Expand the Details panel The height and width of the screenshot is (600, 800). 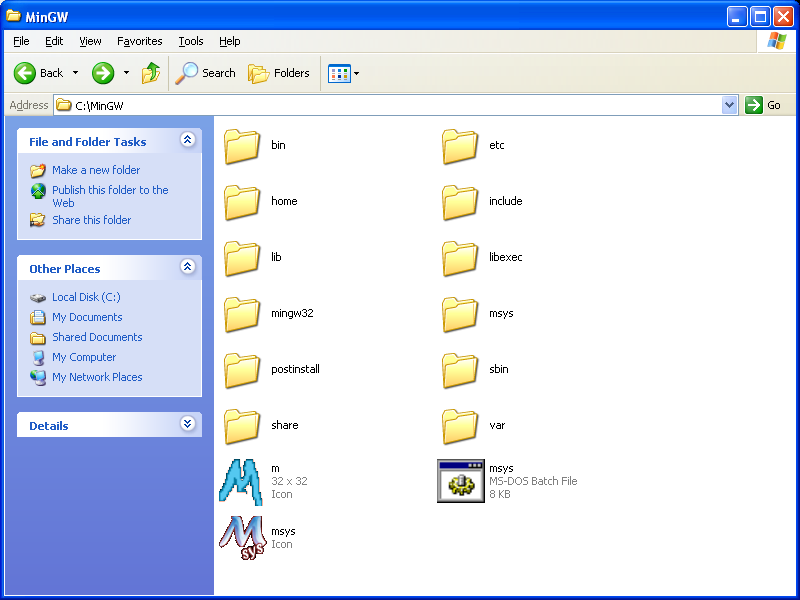[188, 423]
